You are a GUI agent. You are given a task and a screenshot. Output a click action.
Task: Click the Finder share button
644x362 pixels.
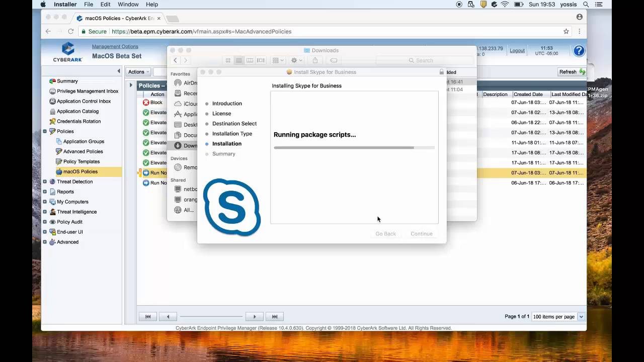tap(315, 60)
